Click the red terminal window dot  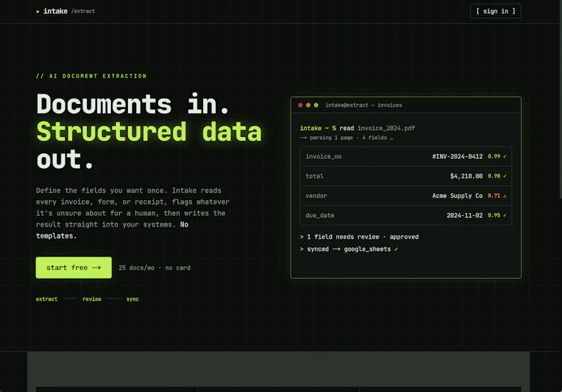(301, 105)
